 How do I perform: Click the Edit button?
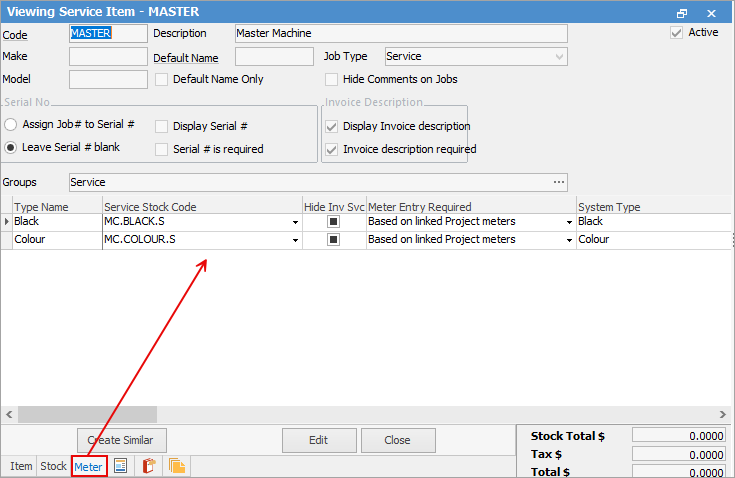(319, 440)
